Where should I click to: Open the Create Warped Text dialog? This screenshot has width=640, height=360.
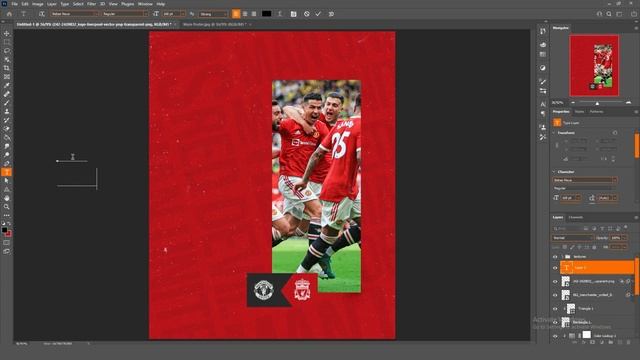tap(280, 14)
